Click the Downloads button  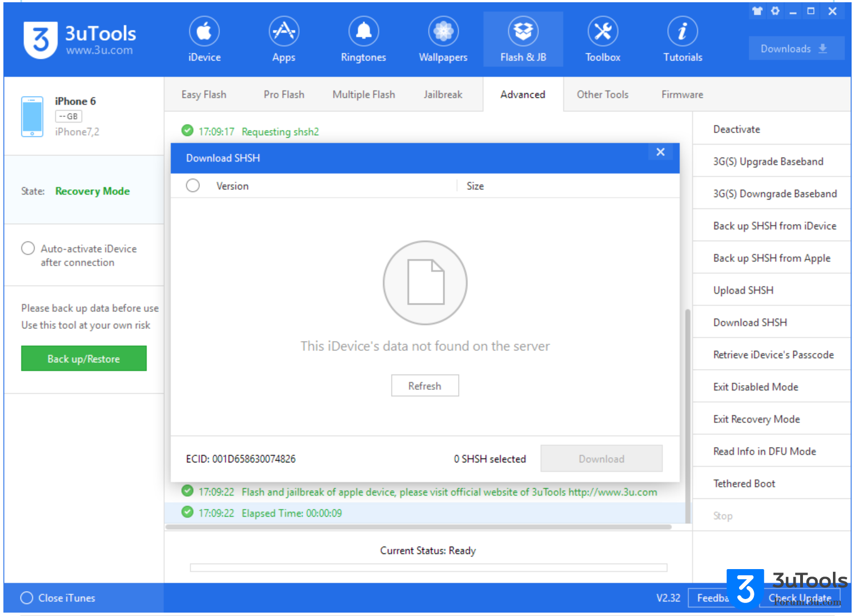pyautogui.click(x=796, y=49)
